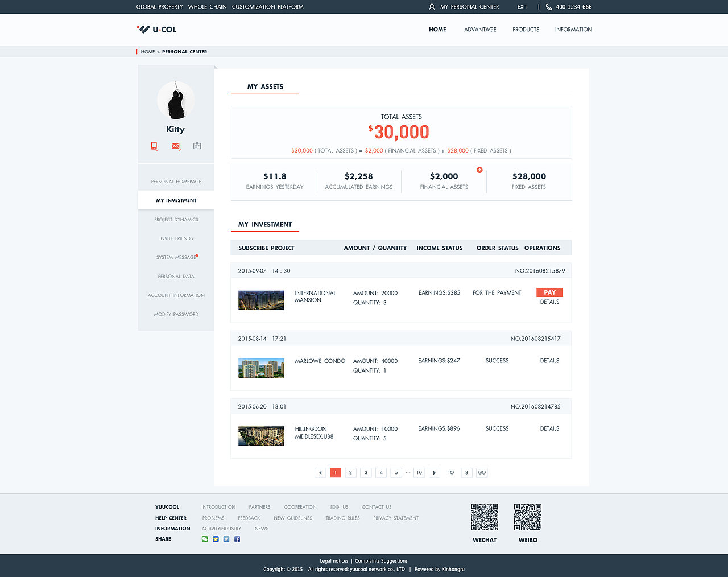Click the blue Weibo share icon in footer
Viewport: 728px width, 577px height.
pyautogui.click(x=226, y=539)
